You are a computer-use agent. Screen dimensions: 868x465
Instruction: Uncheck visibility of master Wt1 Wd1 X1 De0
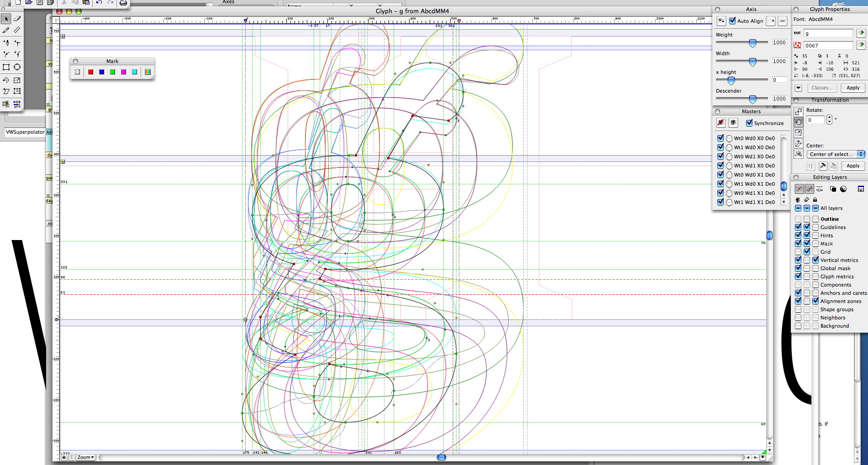pyautogui.click(x=721, y=202)
